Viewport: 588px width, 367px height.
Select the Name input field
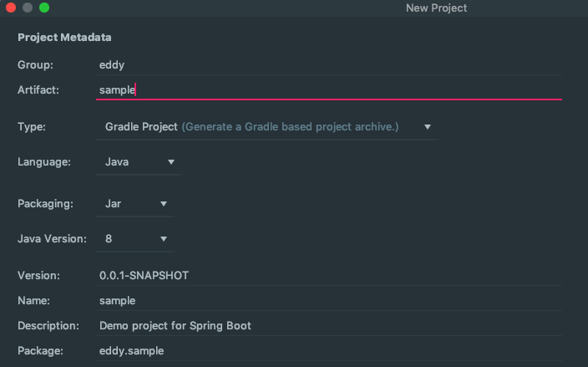click(x=326, y=300)
